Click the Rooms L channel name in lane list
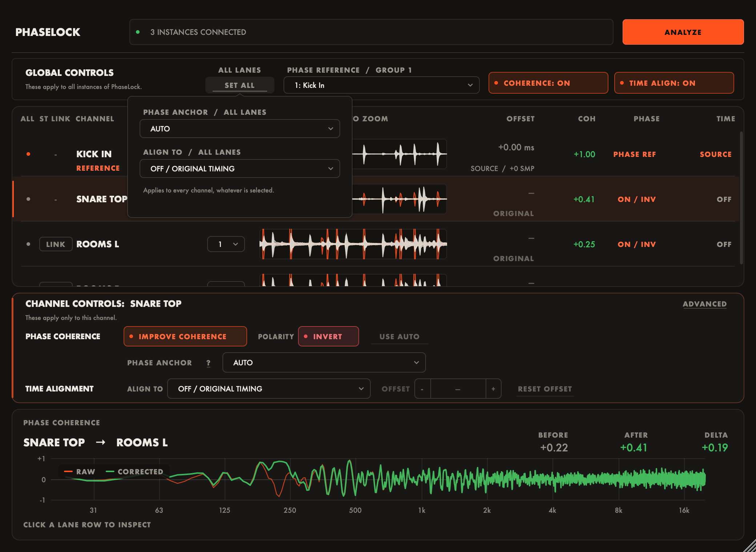Screen dimensions: 756x552 [98, 244]
